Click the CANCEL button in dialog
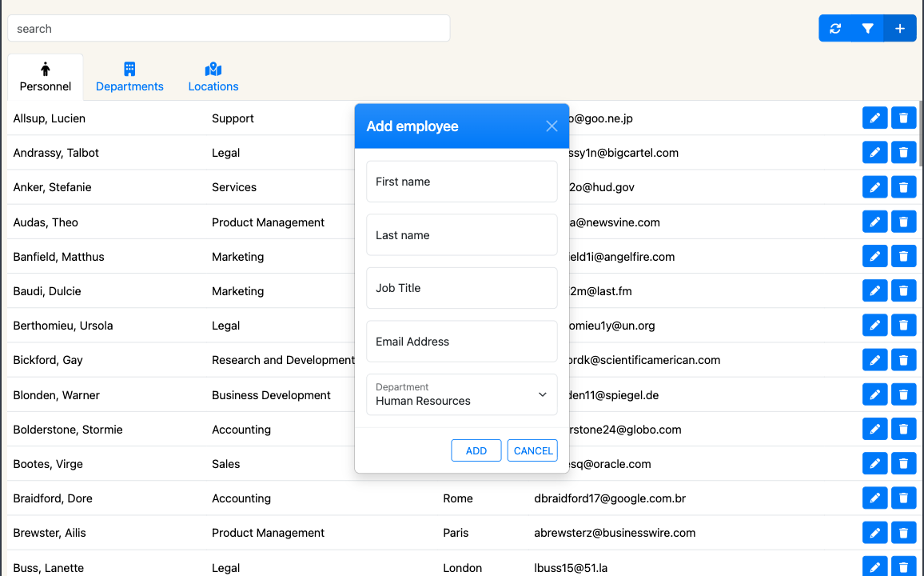 tap(532, 450)
